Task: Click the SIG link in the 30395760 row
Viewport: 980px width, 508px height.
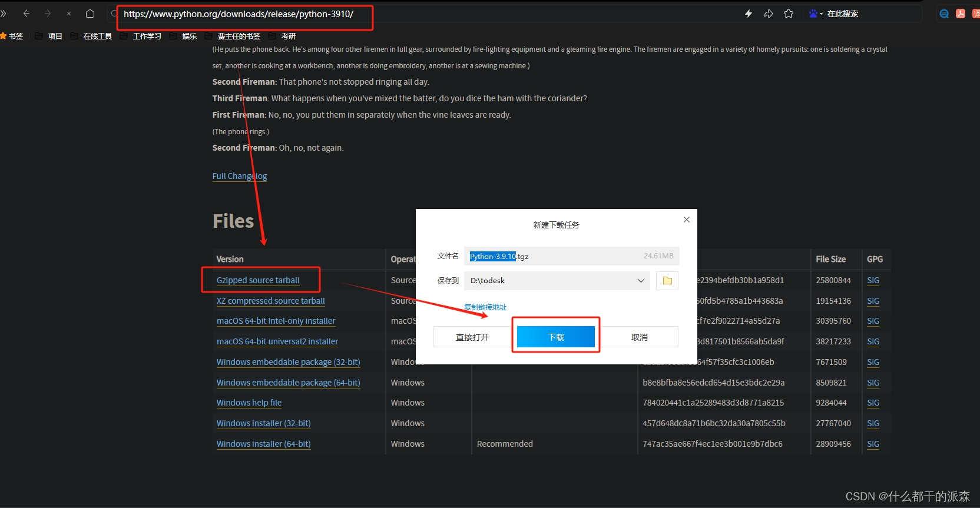Action: point(873,321)
